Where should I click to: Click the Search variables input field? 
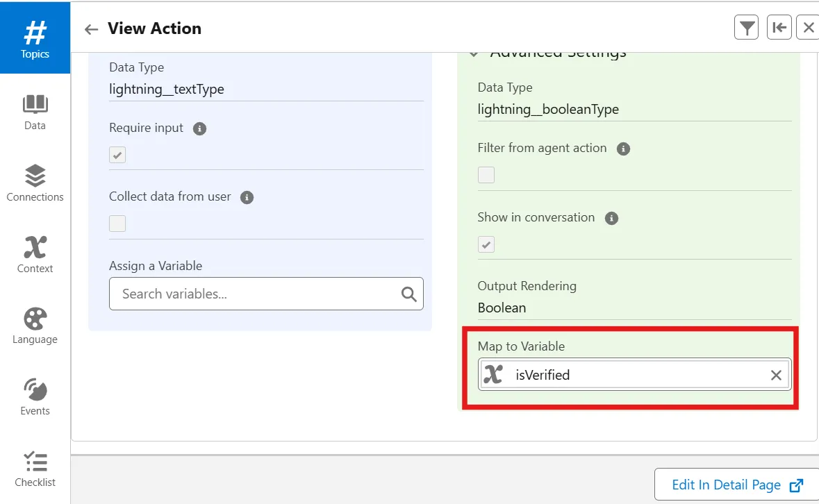tap(257, 294)
